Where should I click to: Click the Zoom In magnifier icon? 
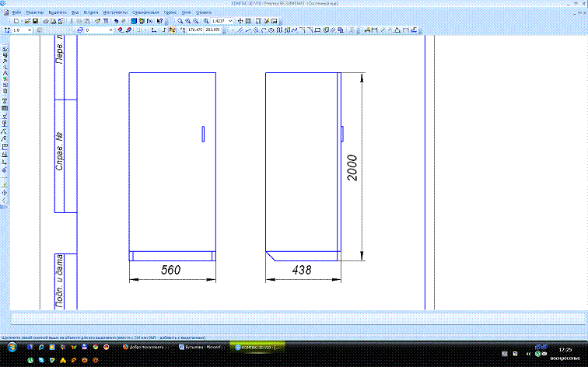point(180,20)
